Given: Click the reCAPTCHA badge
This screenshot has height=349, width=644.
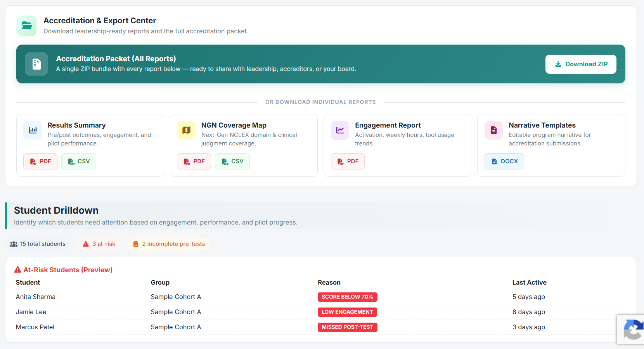Looking at the screenshot, I should pos(630,329).
